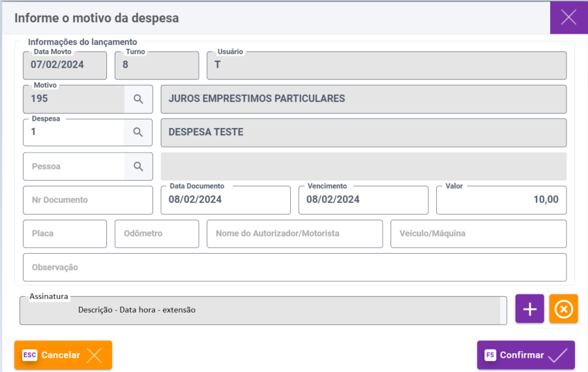Viewport: 588px width, 372px height.
Task: Click the Despesa code input field
Action: pos(73,132)
